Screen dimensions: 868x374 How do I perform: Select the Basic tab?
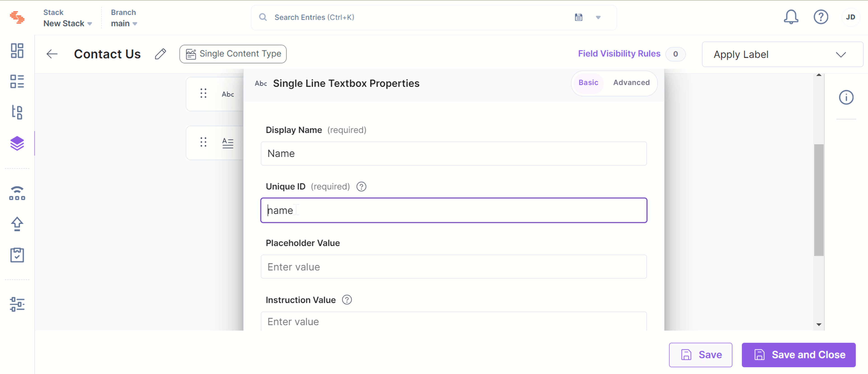[588, 83]
